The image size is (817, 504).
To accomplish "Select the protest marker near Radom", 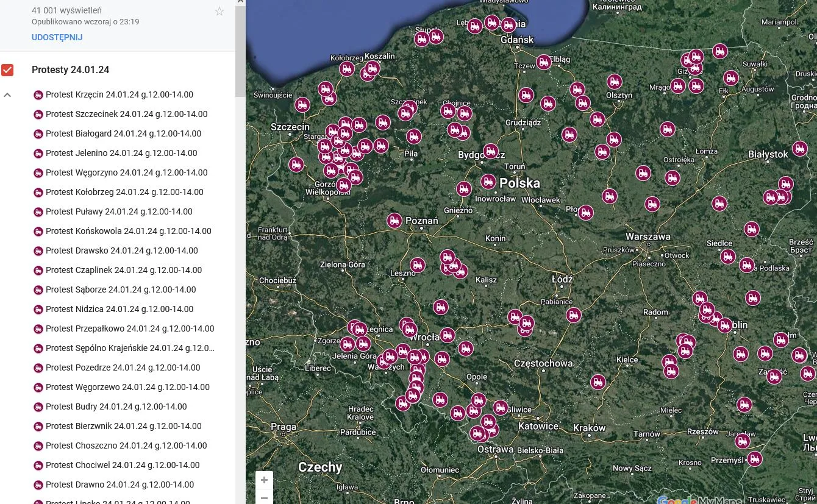I will click(699, 298).
